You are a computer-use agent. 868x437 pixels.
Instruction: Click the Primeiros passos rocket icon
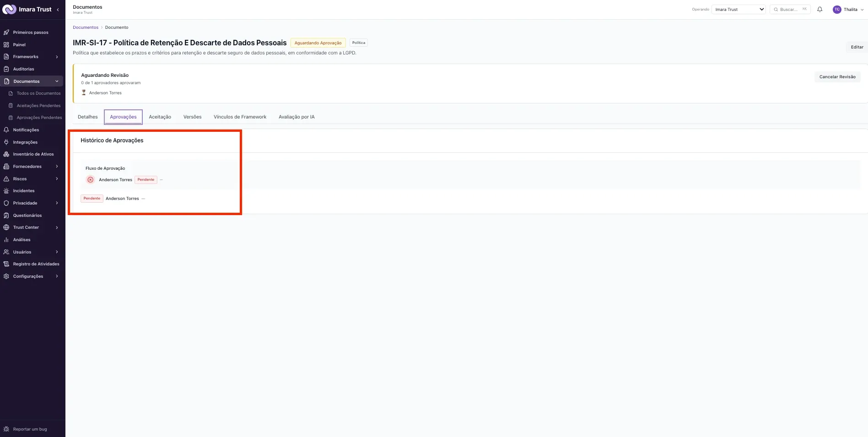click(6, 32)
